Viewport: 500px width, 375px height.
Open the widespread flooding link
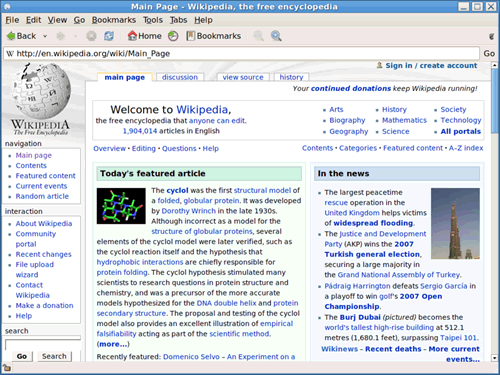[x=373, y=223]
